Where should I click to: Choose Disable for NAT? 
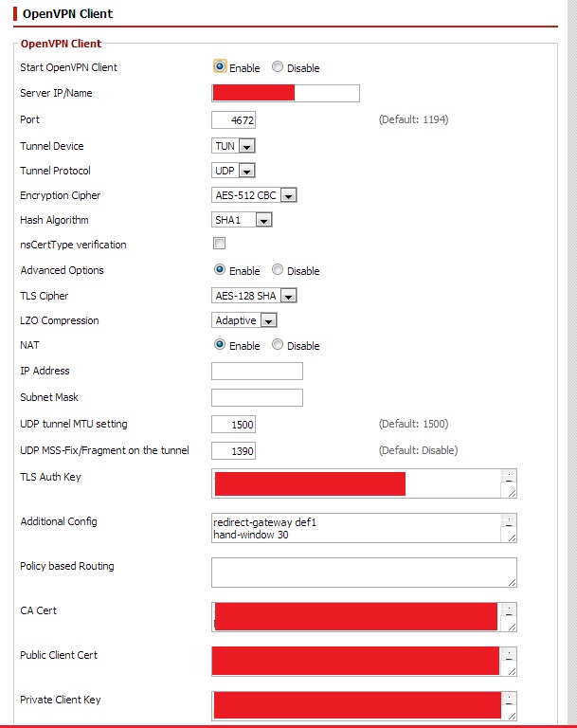point(277,344)
